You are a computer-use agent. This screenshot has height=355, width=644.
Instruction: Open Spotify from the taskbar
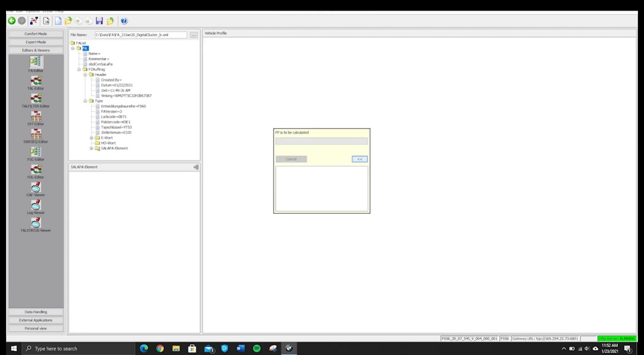pyautogui.click(x=257, y=349)
